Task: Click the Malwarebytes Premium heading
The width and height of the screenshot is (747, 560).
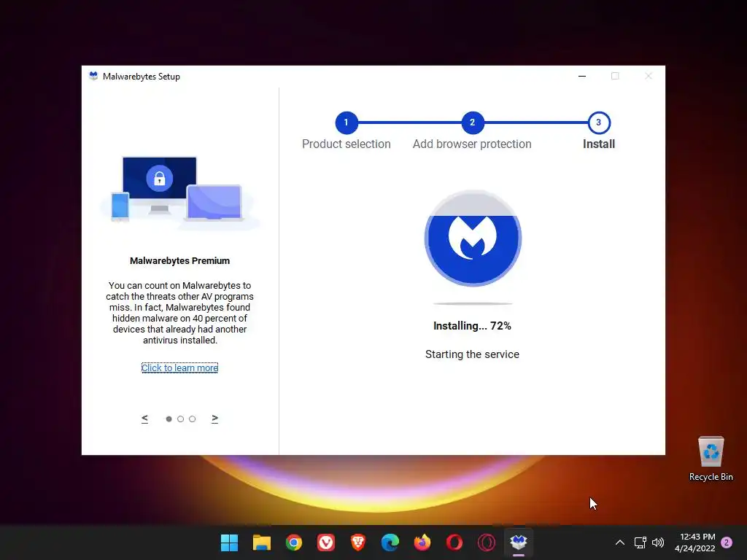Action: 179,260
